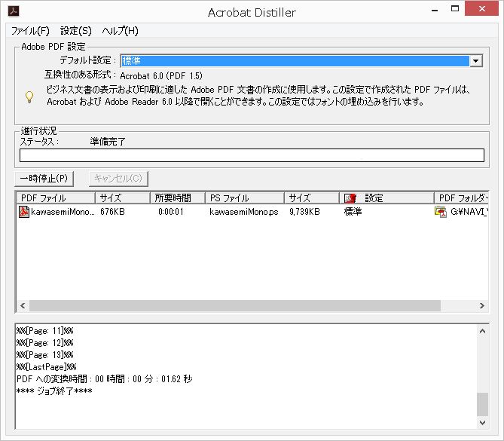504x441 pixels.
Task: Sort by the first サイズ column header
Action: (x=123, y=198)
